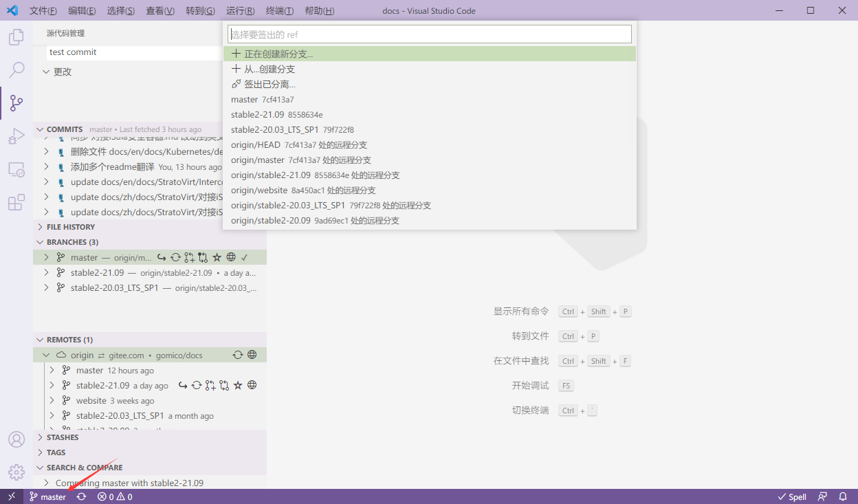Click the remote window indicator in status bar
858x504 pixels.
pyautogui.click(x=12, y=496)
